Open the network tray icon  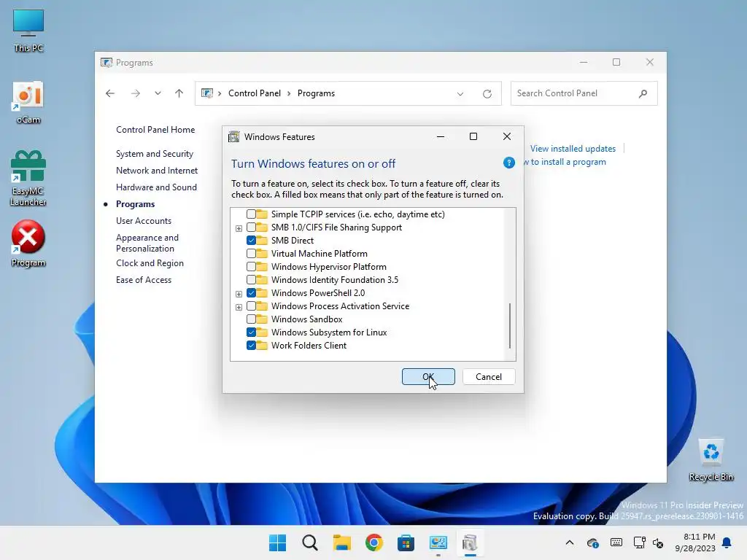[639, 542]
